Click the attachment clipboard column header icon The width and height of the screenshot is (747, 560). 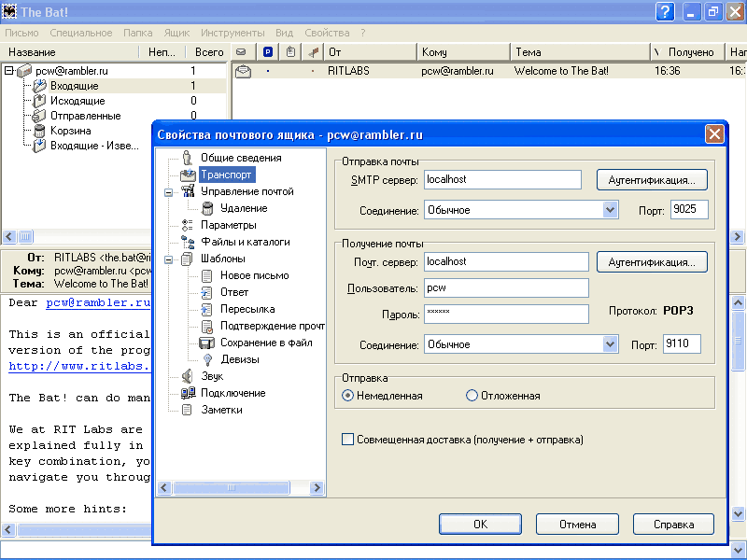point(290,51)
